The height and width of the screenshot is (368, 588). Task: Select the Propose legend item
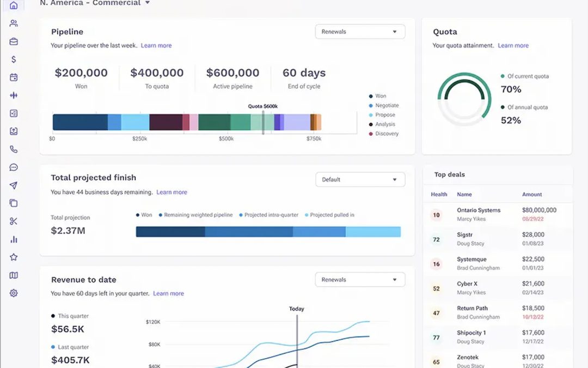(x=382, y=115)
